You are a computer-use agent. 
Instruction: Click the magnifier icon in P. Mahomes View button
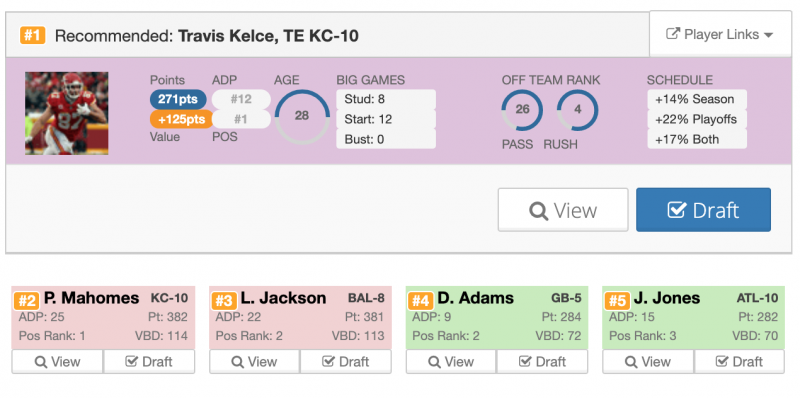click(x=41, y=362)
